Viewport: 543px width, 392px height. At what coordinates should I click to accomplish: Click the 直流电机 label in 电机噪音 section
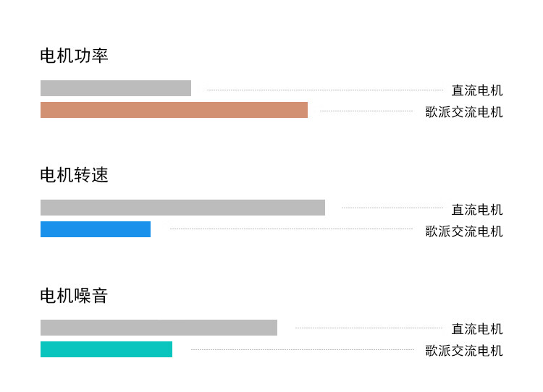click(x=476, y=329)
